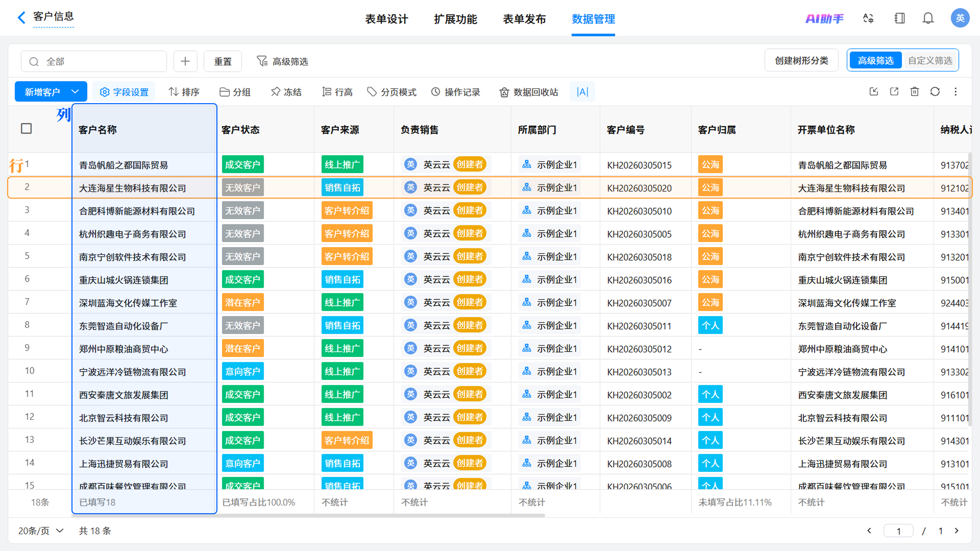980x551 pixels.
Task: View 操作记录 operation log
Action: [x=455, y=92]
